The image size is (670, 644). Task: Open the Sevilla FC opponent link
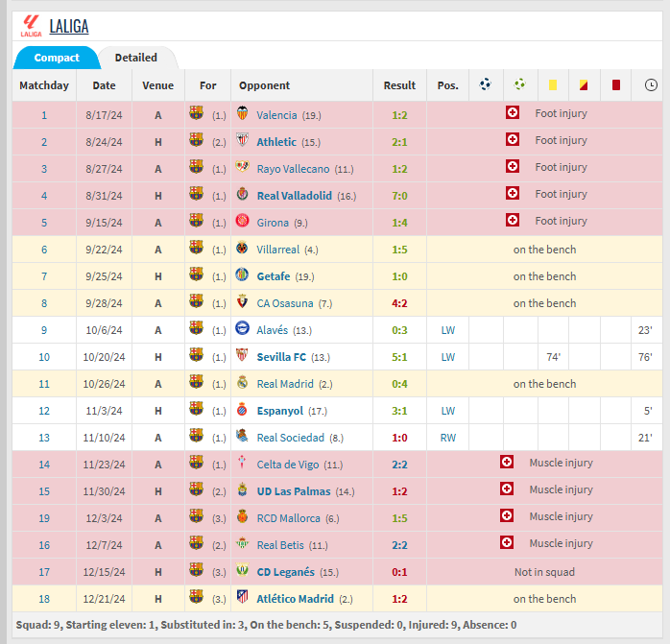281,357
